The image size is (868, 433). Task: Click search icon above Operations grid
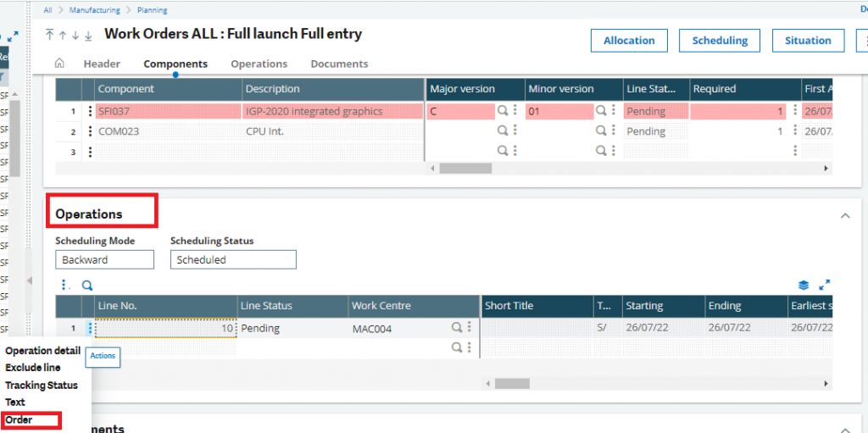click(x=87, y=286)
